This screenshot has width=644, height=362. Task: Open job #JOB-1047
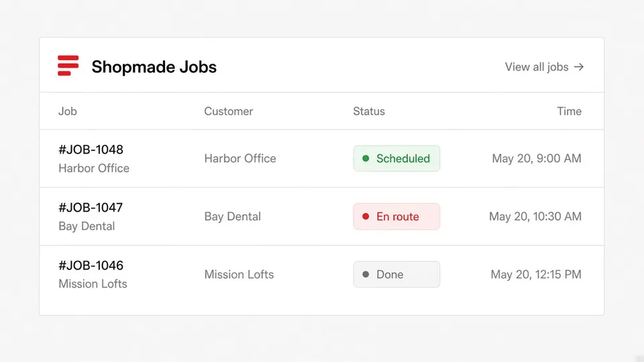[x=91, y=208]
